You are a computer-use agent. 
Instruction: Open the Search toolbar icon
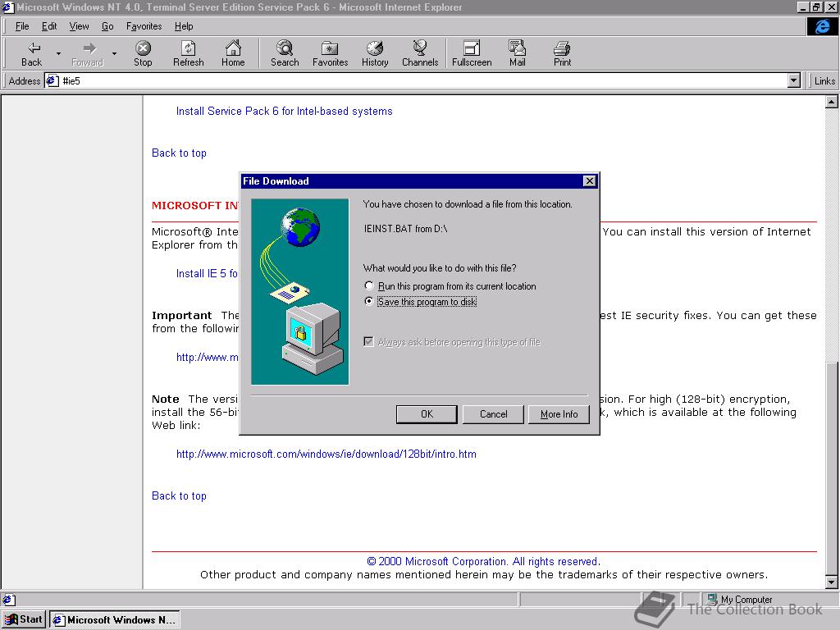click(x=285, y=54)
